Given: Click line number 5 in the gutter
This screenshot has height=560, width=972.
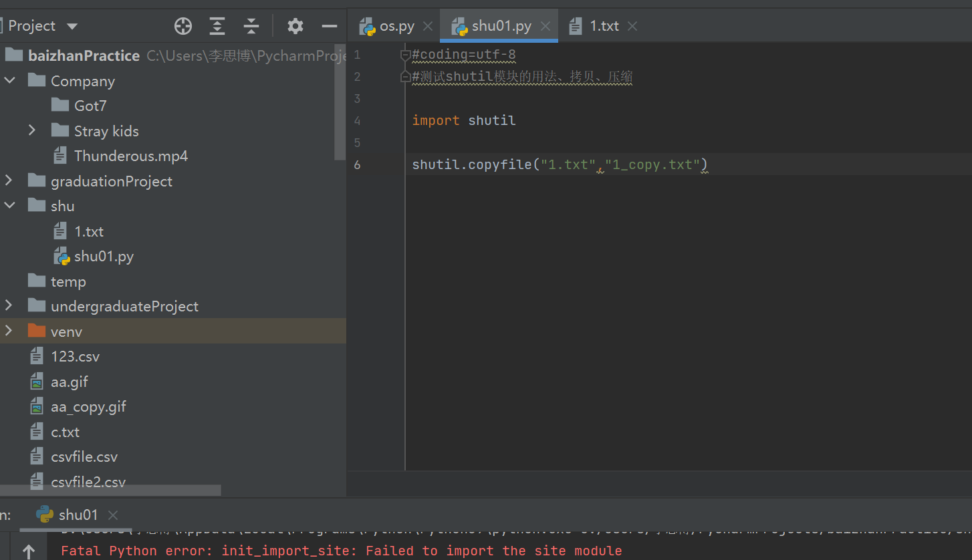Looking at the screenshot, I should pyautogui.click(x=357, y=142).
